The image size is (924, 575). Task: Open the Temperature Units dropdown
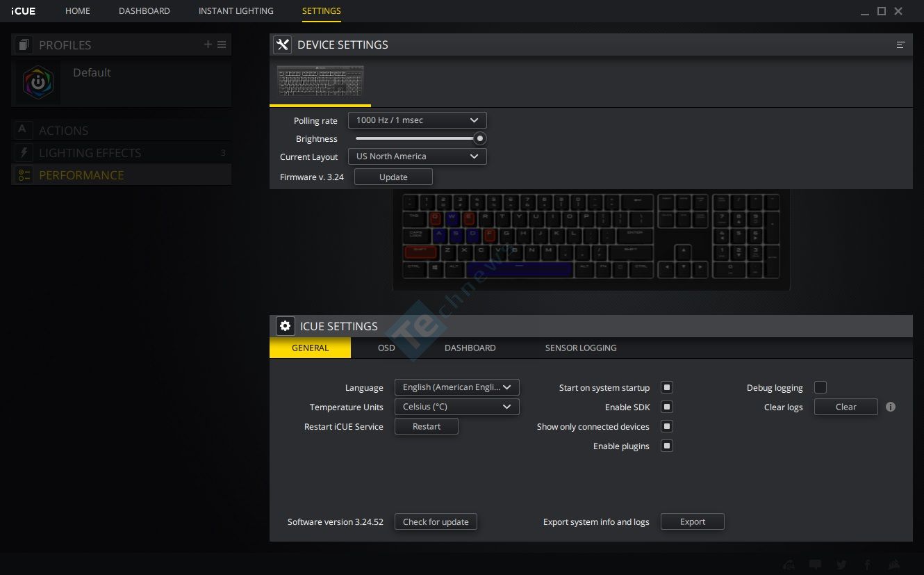point(456,407)
